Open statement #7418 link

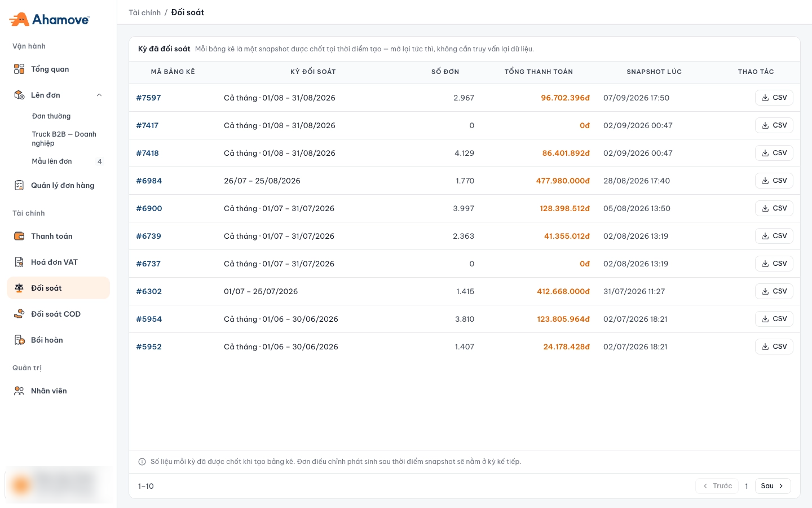tap(147, 153)
